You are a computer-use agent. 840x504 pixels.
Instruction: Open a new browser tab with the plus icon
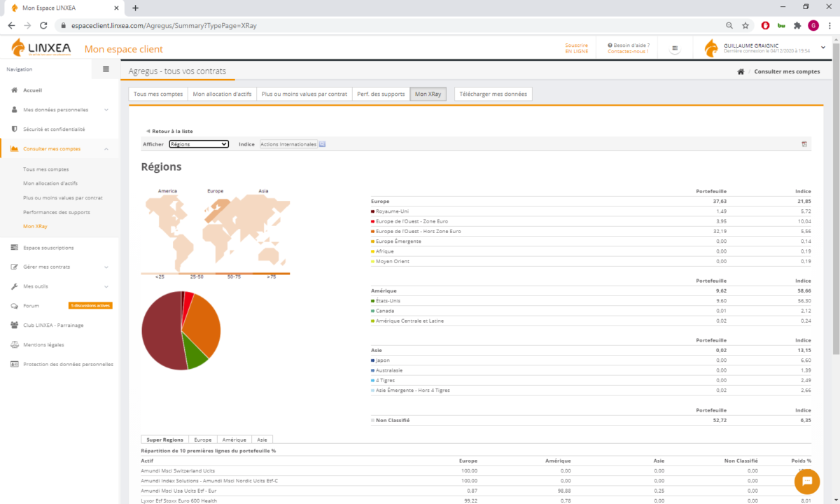tap(135, 8)
